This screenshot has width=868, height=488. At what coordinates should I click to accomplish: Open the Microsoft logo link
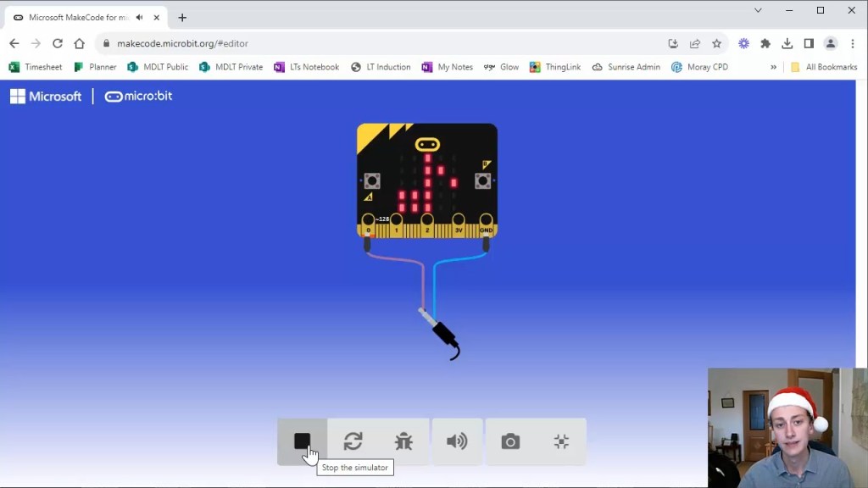[x=46, y=97]
